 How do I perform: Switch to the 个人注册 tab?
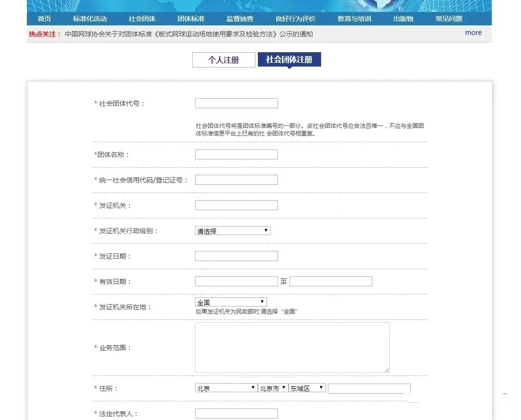(223, 60)
